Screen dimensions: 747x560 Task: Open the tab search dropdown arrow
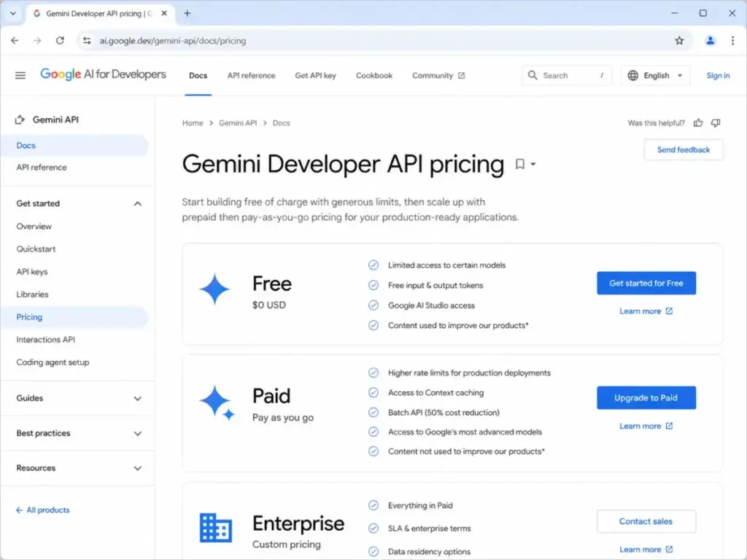(13, 13)
